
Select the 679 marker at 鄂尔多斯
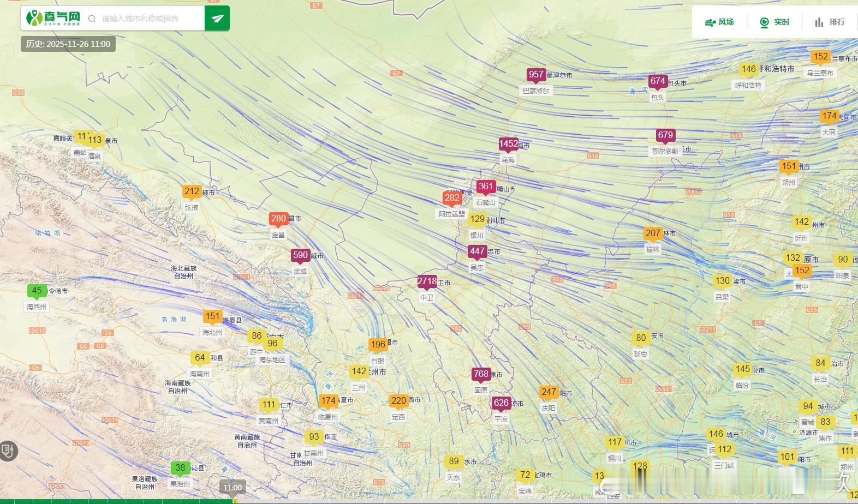pos(665,136)
